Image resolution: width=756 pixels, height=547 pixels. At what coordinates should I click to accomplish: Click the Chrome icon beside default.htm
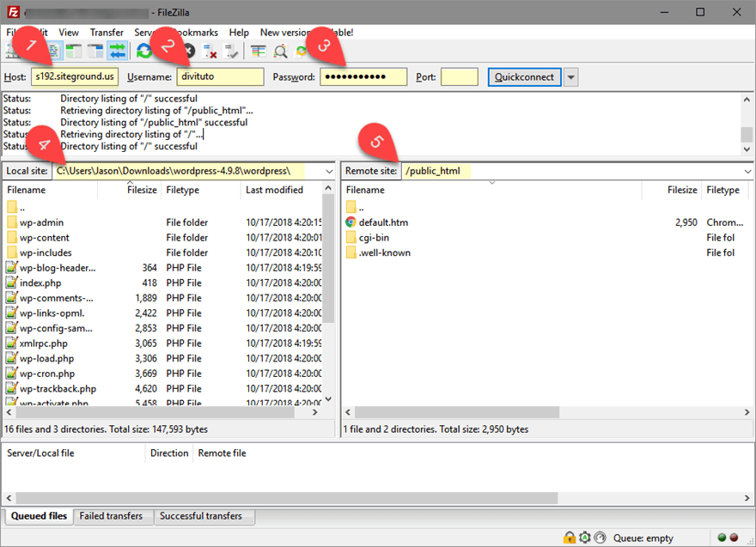pyautogui.click(x=351, y=222)
